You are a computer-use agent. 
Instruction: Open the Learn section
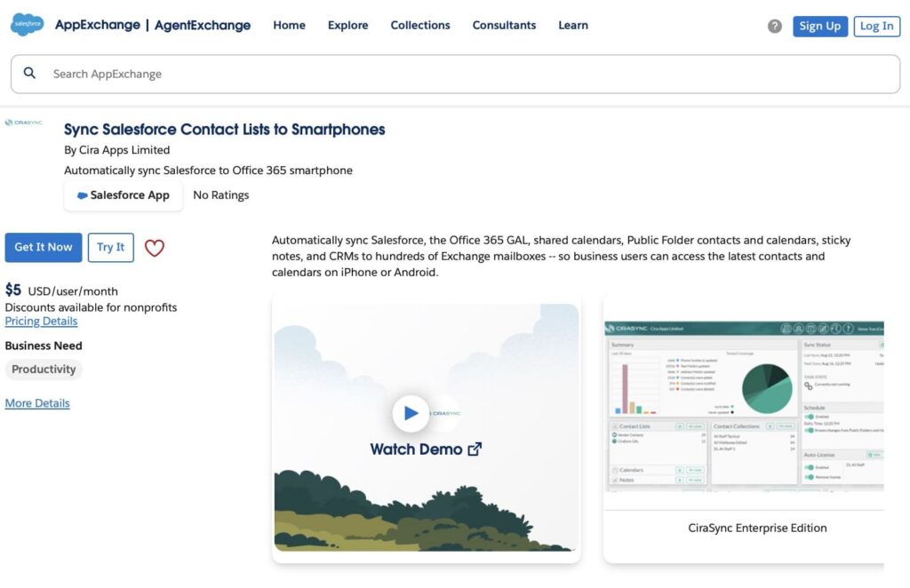pos(573,25)
